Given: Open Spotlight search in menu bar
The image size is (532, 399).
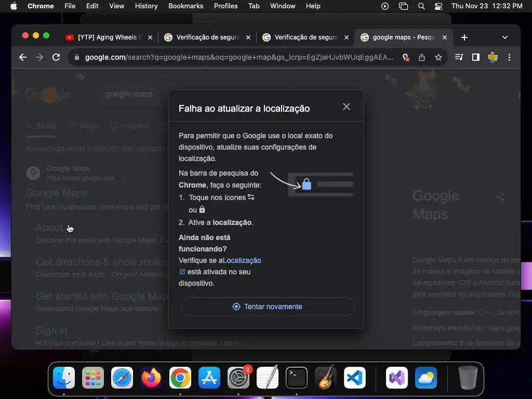Looking at the screenshot, I should pyautogui.click(x=421, y=6).
